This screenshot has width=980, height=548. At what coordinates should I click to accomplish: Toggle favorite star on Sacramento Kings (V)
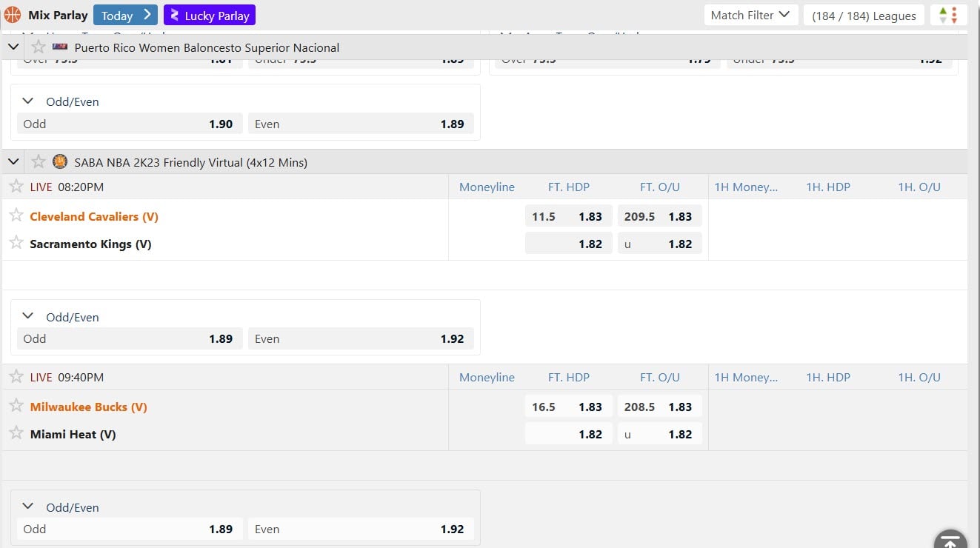(x=16, y=243)
